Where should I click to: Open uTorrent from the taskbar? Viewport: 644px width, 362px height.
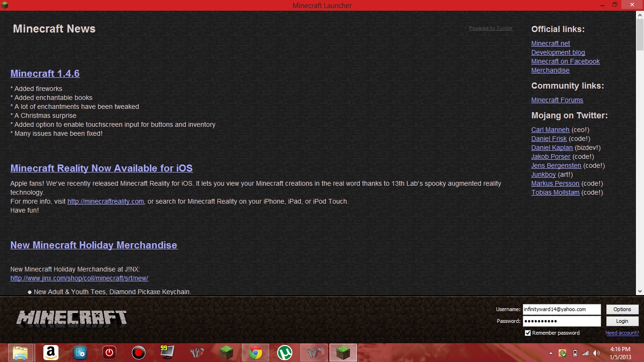coord(285,353)
